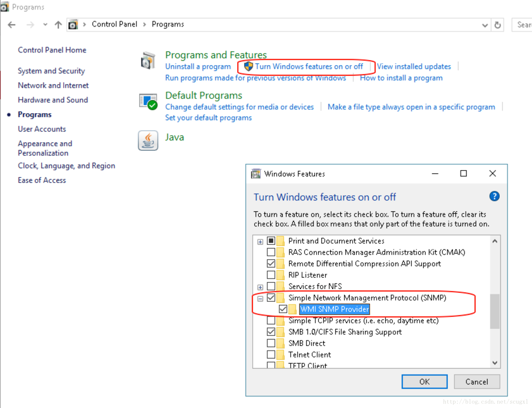Open chevron after root icon in address bar
532x408 pixels.
click(x=84, y=25)
